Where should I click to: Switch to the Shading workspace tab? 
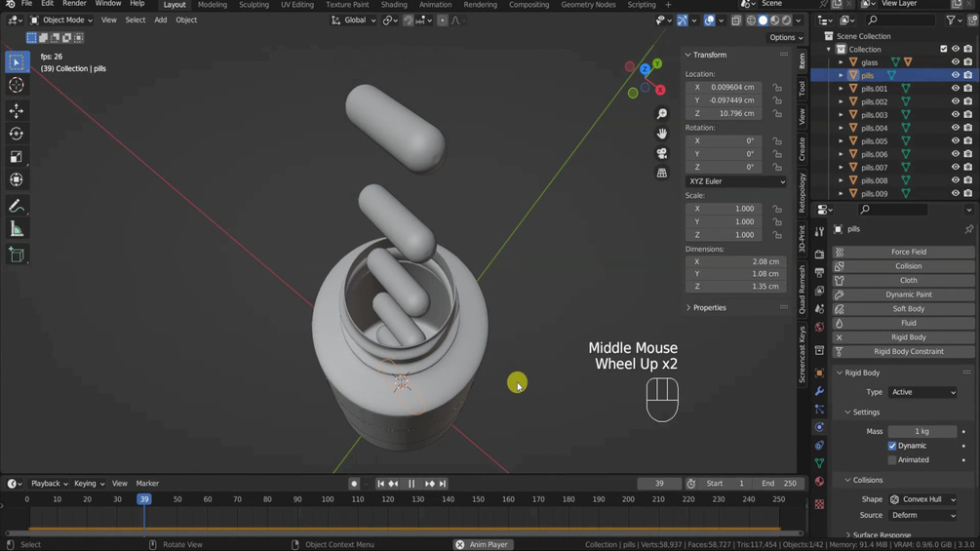tap(394, 5)
